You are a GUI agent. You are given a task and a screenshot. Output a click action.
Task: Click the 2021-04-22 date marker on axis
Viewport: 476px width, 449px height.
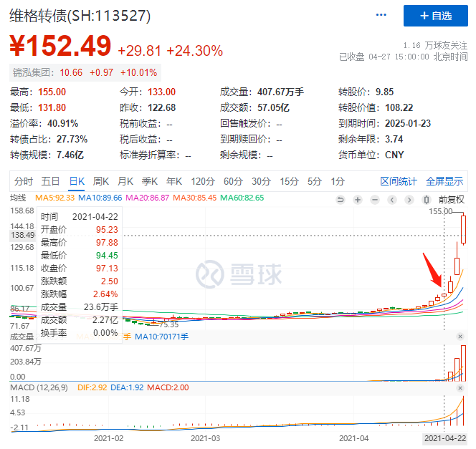pyautogui.click(x=444, y=438)
